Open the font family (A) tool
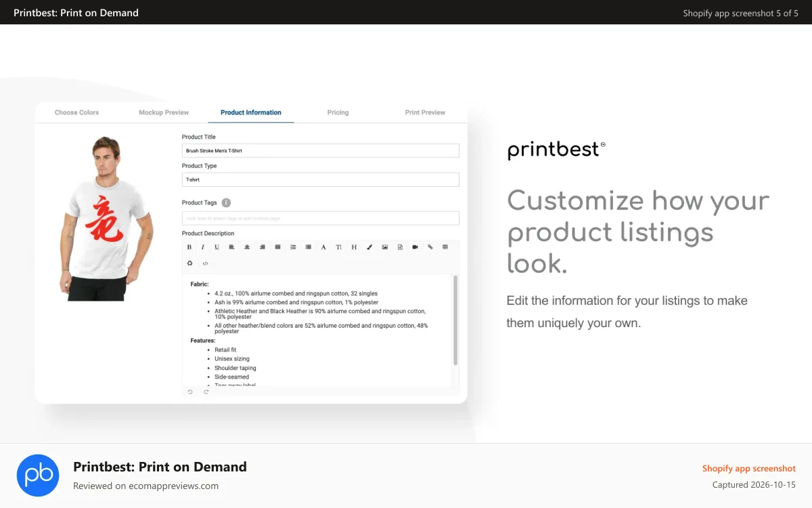Screen dimensions: 812x508 (x=323, y=247)
